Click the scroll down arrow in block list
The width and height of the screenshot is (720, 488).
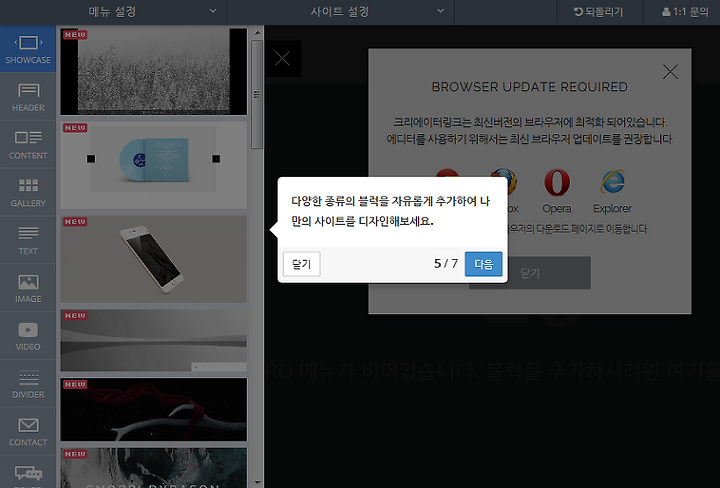257,482
